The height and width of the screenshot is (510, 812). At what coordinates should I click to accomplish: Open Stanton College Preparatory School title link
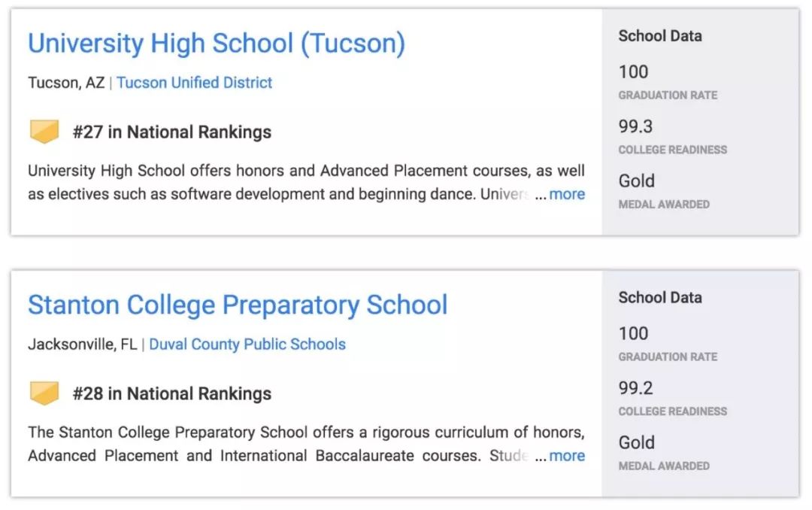pyautogui.click(x=238, y=305)
